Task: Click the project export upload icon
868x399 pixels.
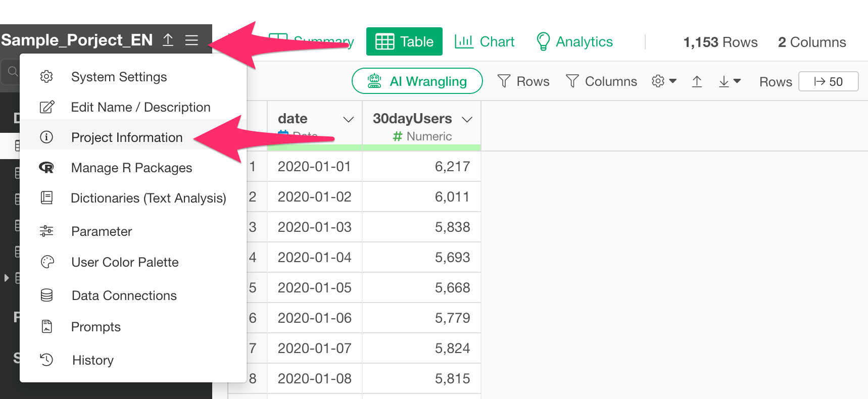Action: pos(168,40)
